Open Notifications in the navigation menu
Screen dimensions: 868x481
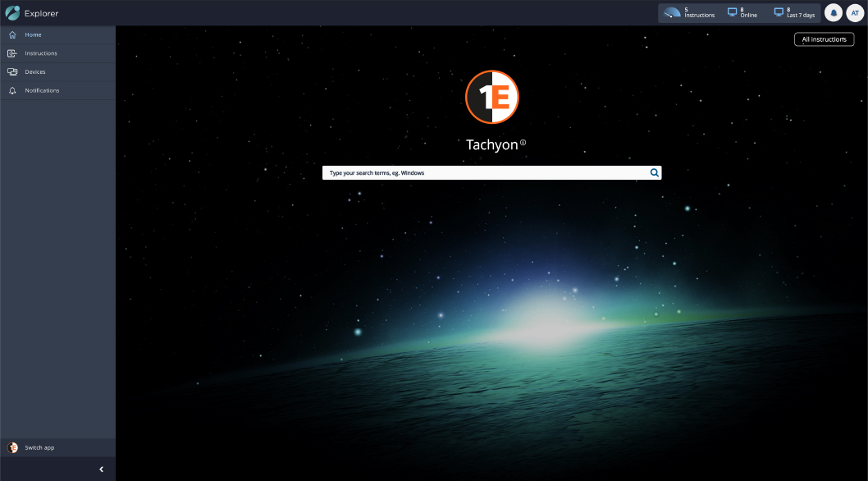coord(57,90)
